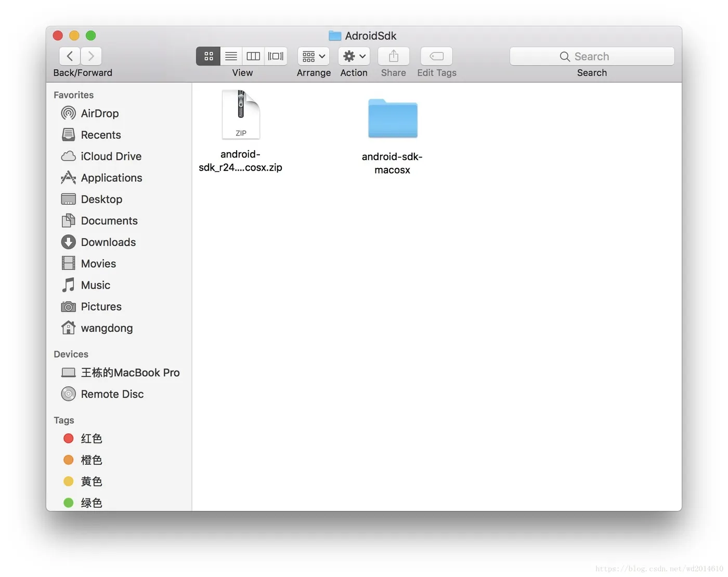
Task: Select the android-sdk zip file icon
Action: point(241,114)
